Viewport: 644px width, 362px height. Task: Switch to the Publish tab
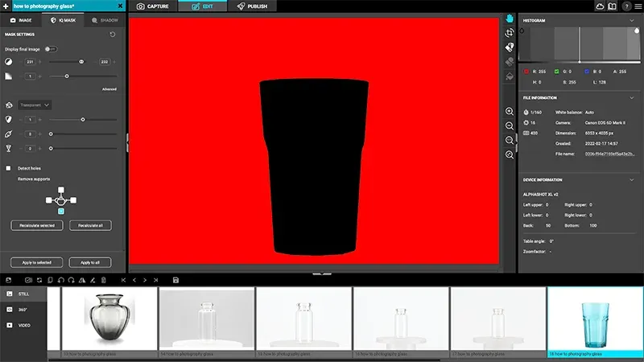[252, 6]
